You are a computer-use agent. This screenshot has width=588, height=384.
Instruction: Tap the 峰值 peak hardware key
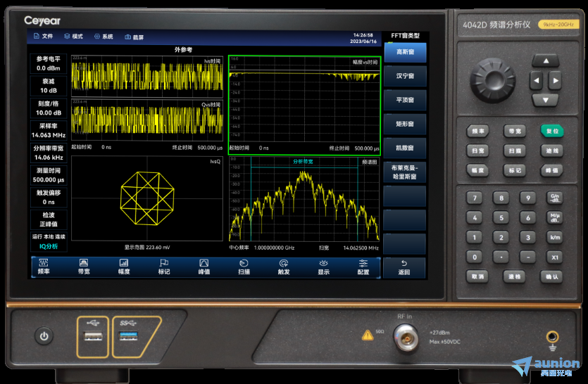tap(552, 170)
